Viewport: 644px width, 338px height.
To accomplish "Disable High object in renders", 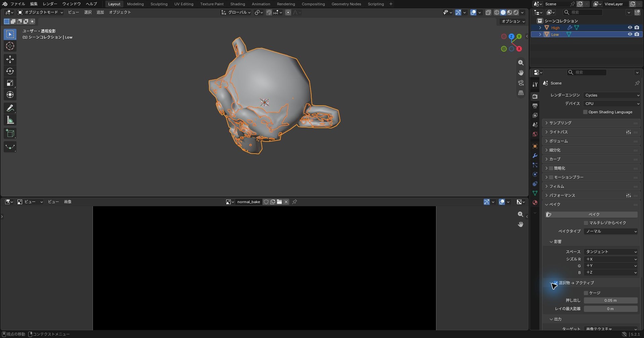I will 637,28.
